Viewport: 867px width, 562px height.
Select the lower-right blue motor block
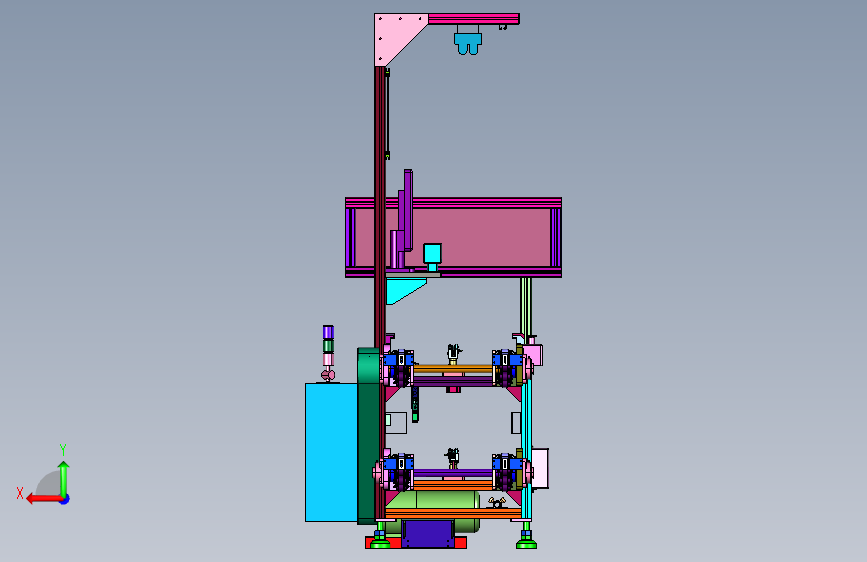tap(508, 464)
